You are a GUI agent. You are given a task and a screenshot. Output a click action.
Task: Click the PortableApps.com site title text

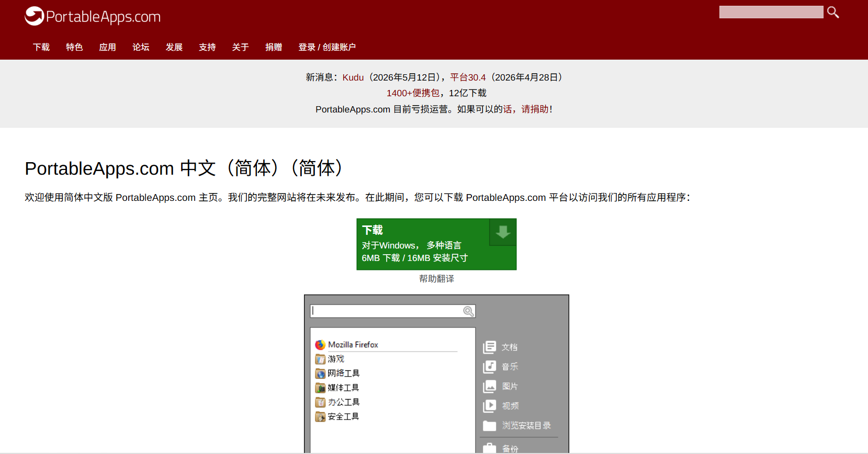click(x=103, y=17)
